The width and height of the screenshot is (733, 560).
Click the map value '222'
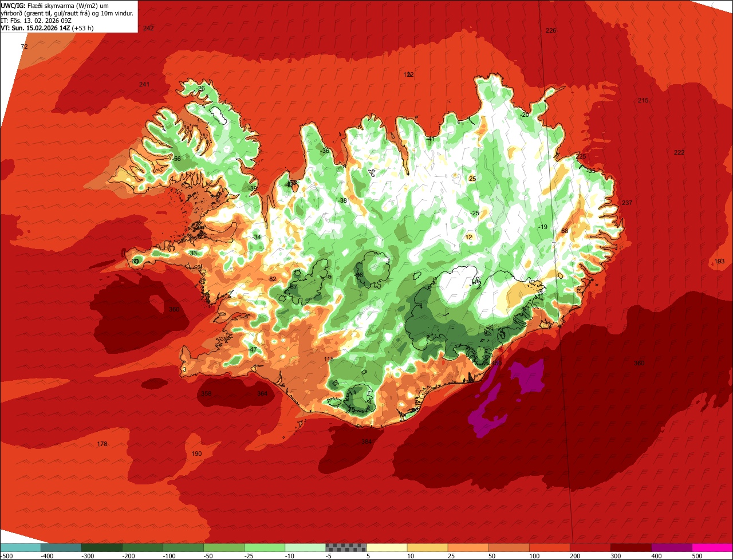pos(679,152)
